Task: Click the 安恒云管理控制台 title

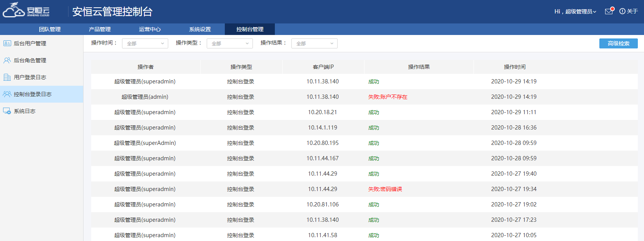Action: [x=112, y=12]
